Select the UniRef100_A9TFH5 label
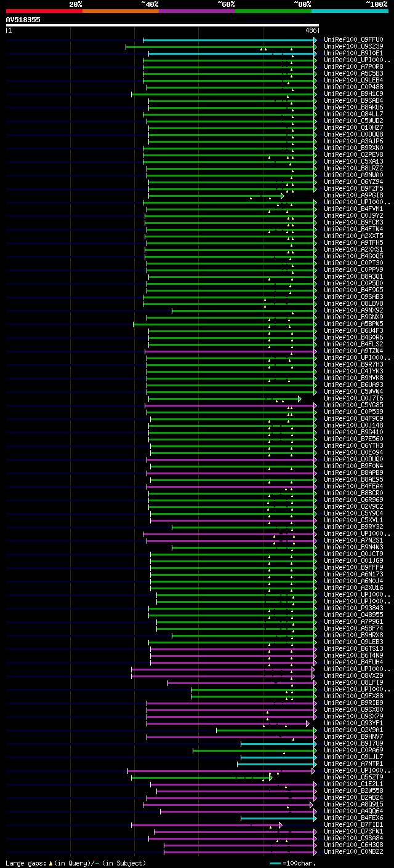Screen dimensions: 394x868 click(x=353, y=243)
